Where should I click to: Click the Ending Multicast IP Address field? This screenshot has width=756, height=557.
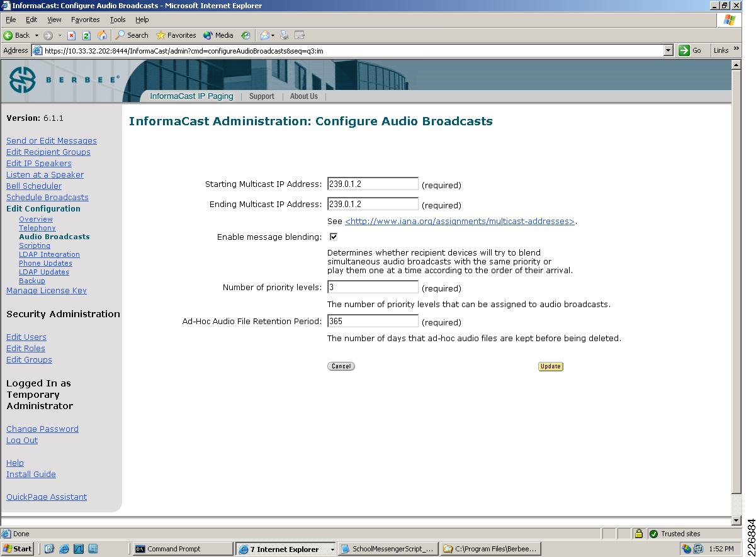click(x=373, y=204)
